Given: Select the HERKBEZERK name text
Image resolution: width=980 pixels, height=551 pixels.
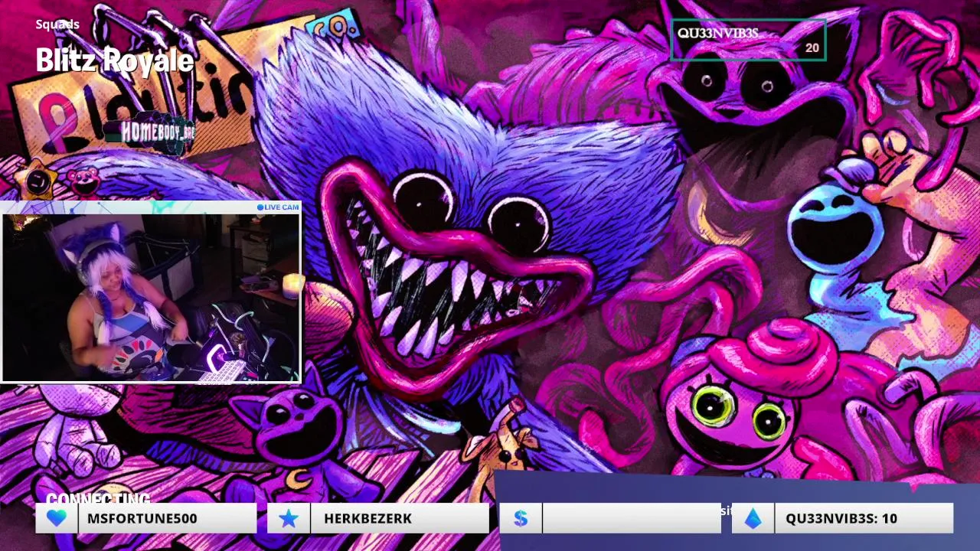Looking at the screenshot, I should [x=367, y=518].
